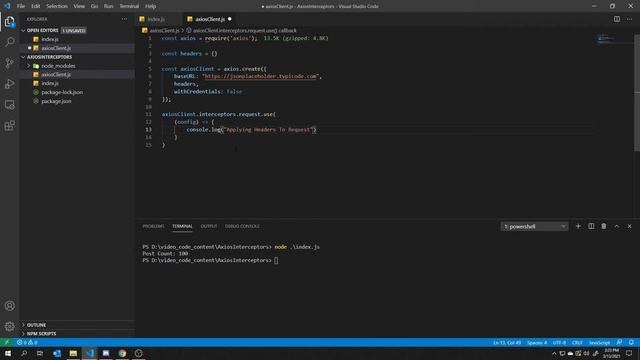The height and width of the screenshot is (360, 640).
Task: Select axiosClient.js in Open Editors list
Action: 77,48
